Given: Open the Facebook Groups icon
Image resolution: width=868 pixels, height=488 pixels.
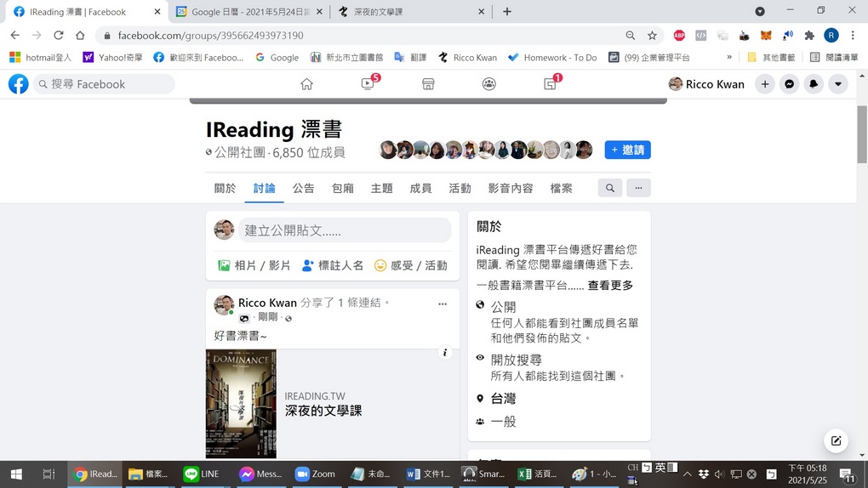Looking at the screenshot, I should point(488,84).
